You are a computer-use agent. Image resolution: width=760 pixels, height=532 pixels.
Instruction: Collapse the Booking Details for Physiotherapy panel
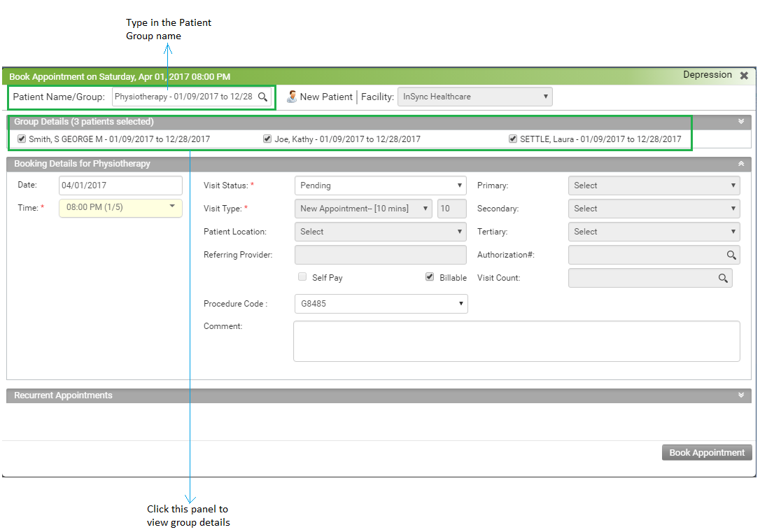[740, 164]
